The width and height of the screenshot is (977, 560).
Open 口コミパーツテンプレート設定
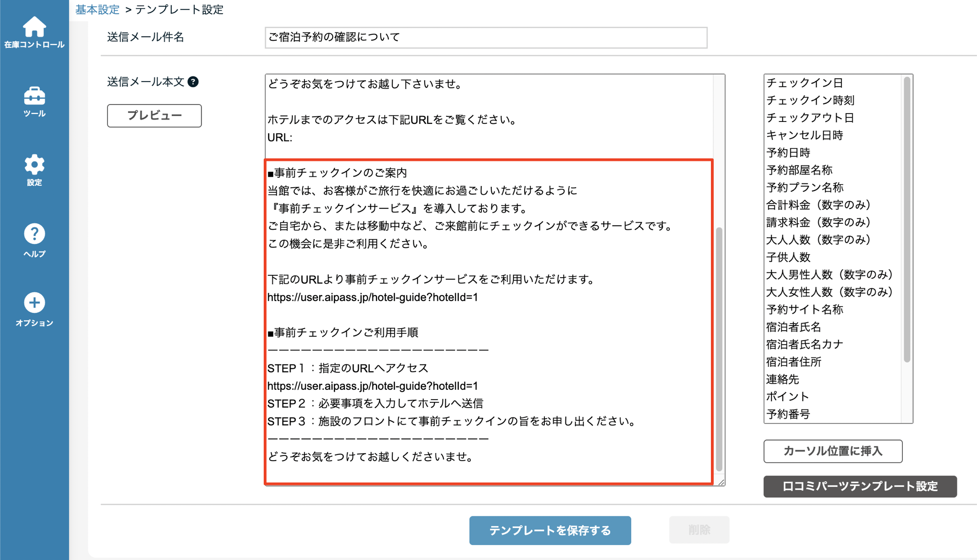(x=860, y=486)
